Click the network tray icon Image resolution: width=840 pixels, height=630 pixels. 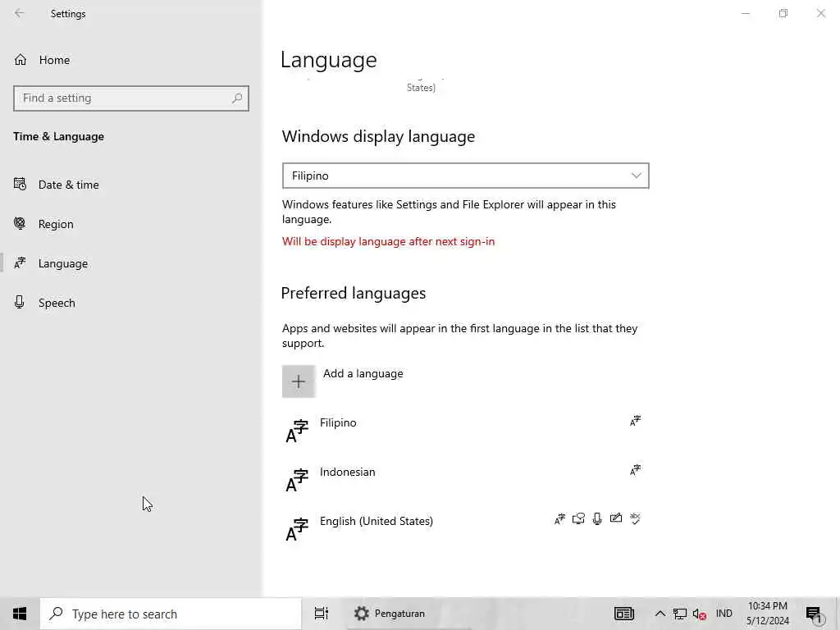tap(680, 614)
